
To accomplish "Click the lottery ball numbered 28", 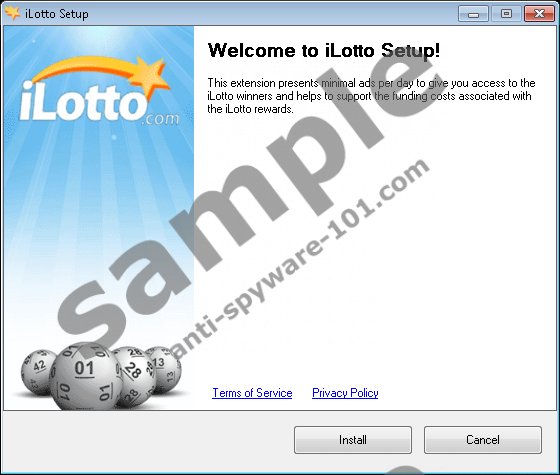I will point(136,377).
